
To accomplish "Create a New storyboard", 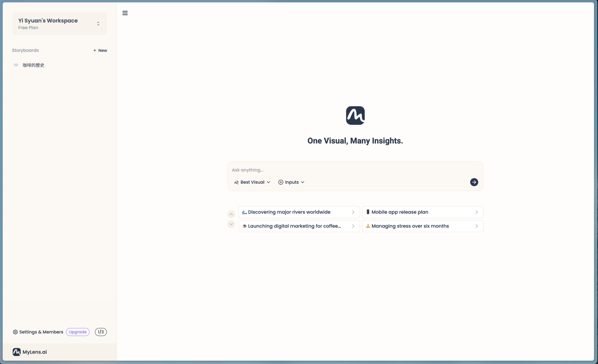I will (100, 50).
